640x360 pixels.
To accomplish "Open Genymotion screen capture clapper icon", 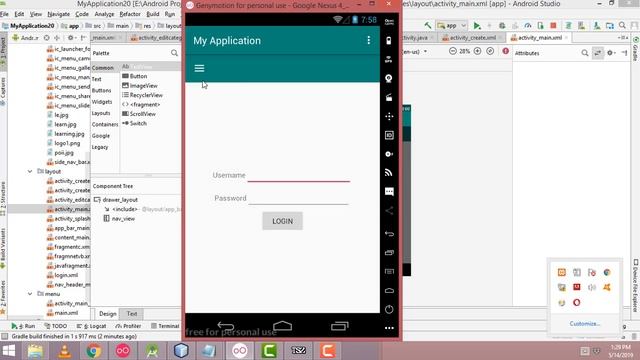I will 389,97.
